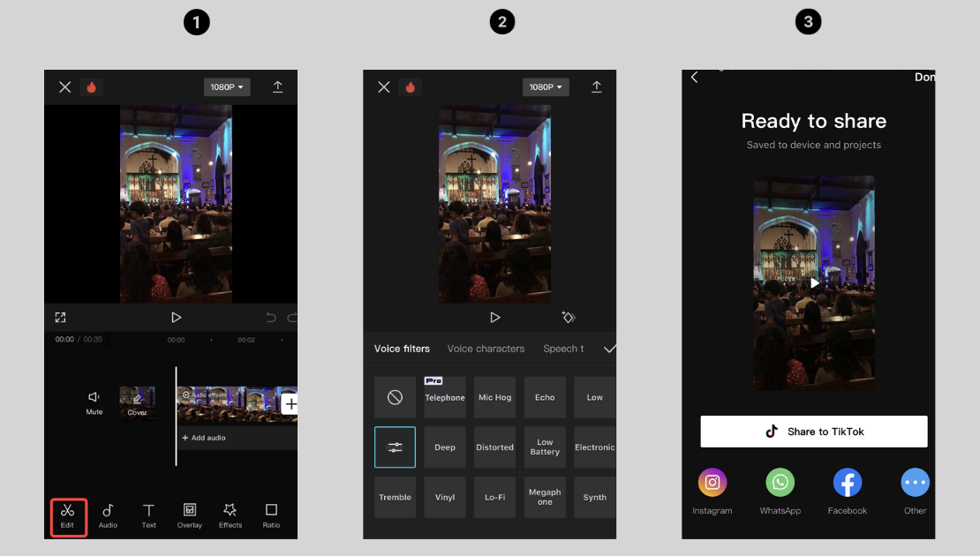Share to WhatsApp
This screenshot has height=556, width=980.
click(780, 492)
